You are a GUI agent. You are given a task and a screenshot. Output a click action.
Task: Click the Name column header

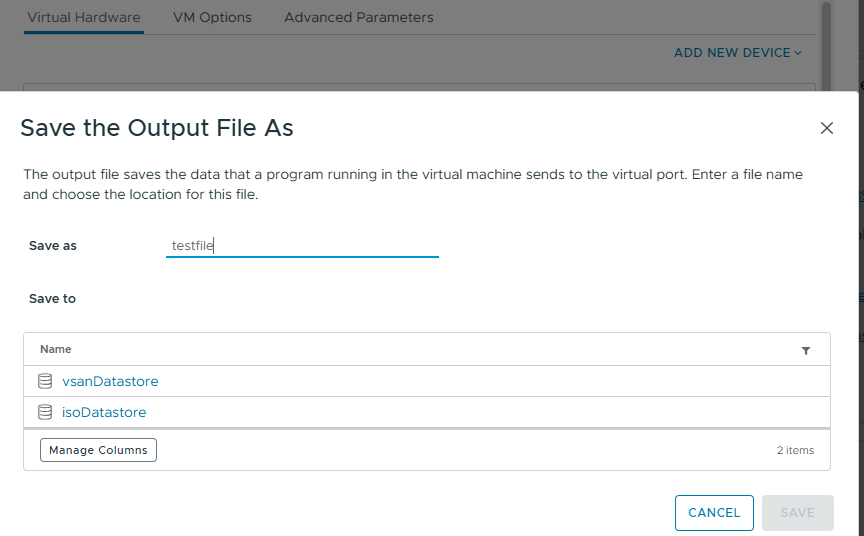(x=56, y=349)
